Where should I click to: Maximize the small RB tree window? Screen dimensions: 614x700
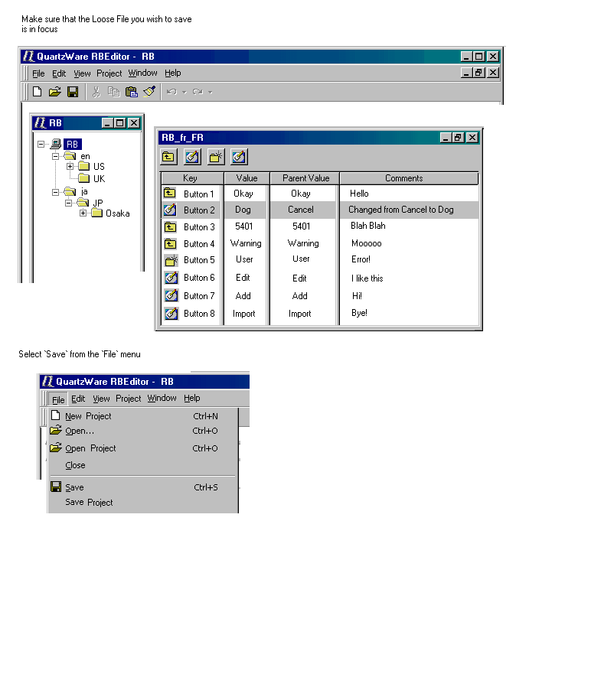point(119,122)
